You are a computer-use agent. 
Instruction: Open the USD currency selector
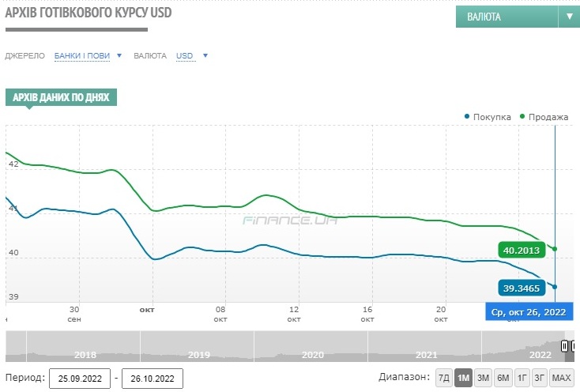coord(192,56)
